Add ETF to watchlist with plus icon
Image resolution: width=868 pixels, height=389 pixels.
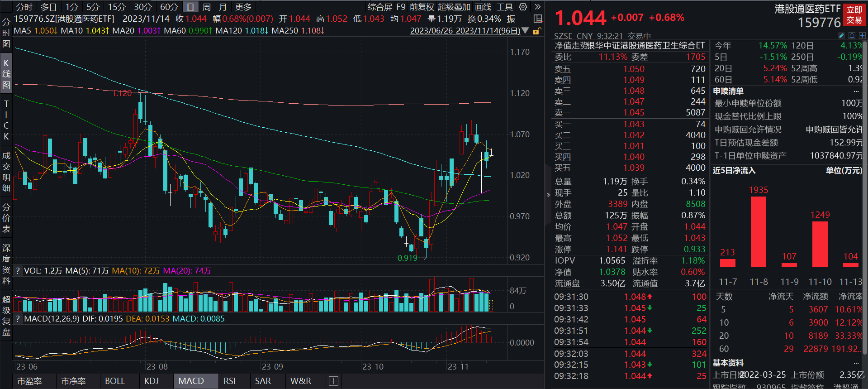[x=862, y=35]
